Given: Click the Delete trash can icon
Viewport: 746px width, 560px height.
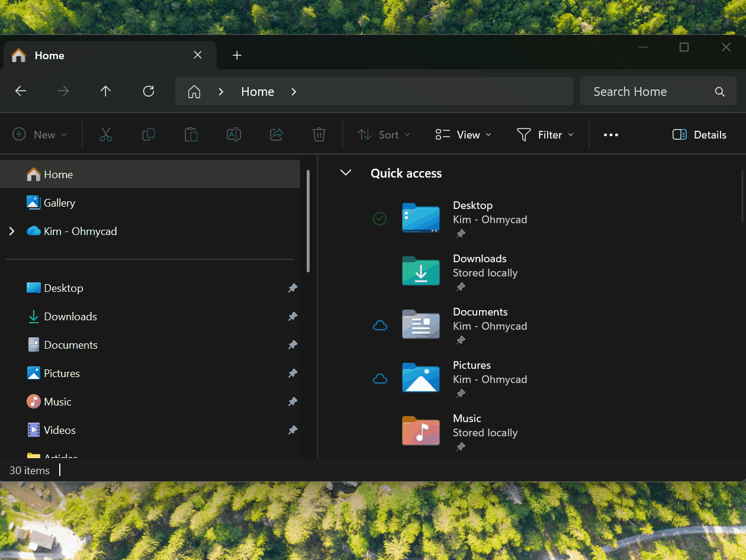Looking at the screenshot, I should pyautogui.click(x=319, y=135).
